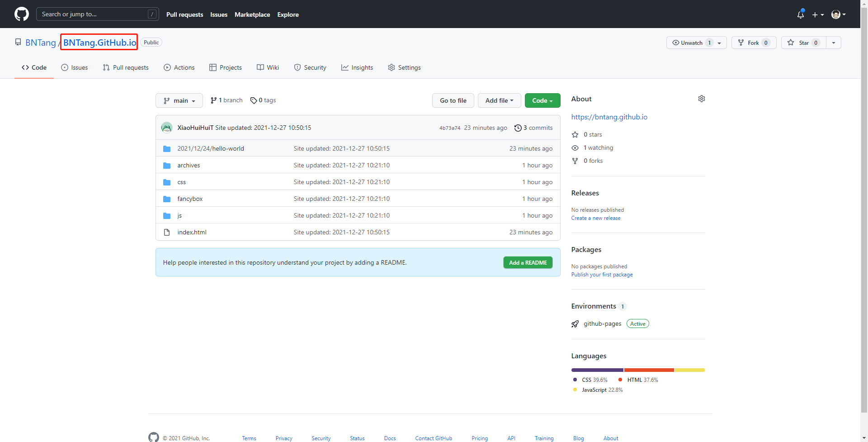The height and width of the screenshot is (442, 868).
Task: Click Issues in the top navigation
Action: click(219, 14)
